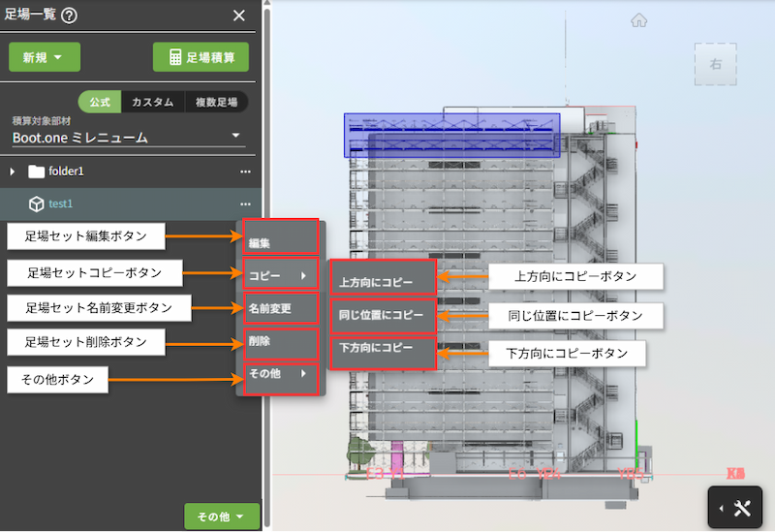The height and width of the screenshot is (532, 775).
Task: Open test1 three-dot more menu
Action: 245,204
